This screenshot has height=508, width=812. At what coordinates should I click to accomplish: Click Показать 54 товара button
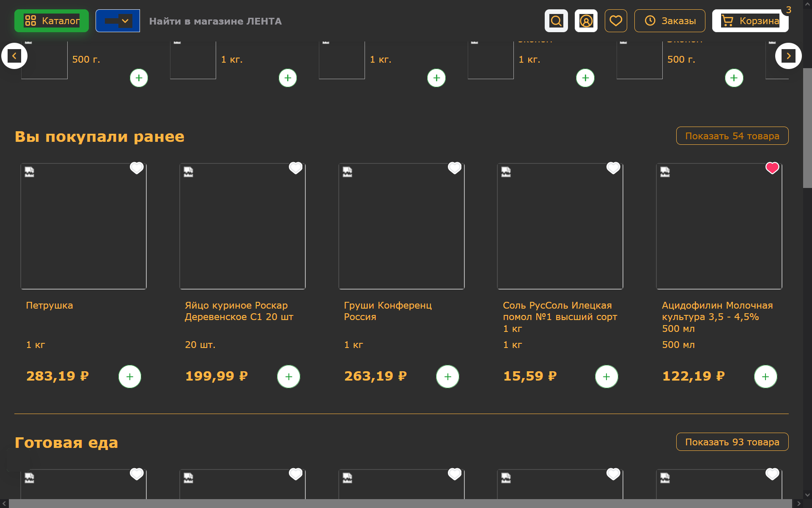coord(732,136)
